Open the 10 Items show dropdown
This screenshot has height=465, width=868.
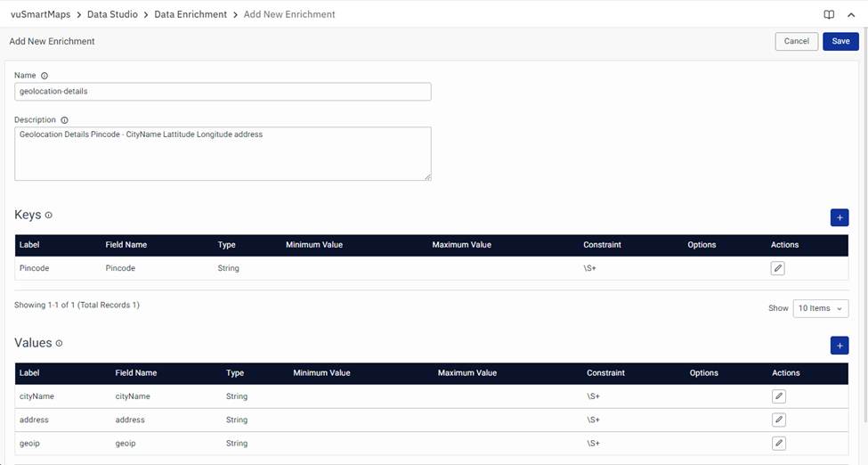821,308
